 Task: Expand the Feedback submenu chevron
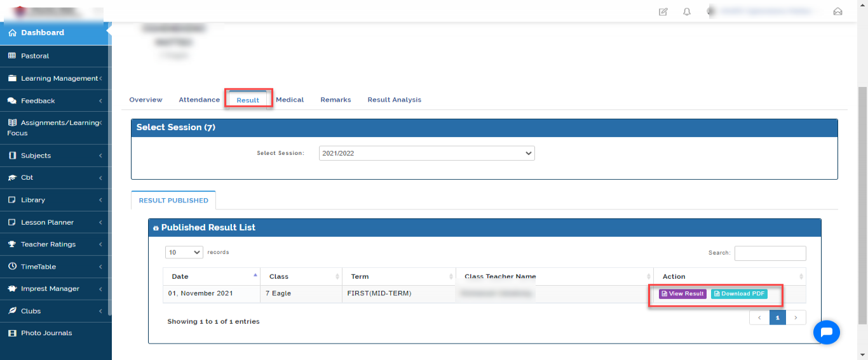(100, 100)
